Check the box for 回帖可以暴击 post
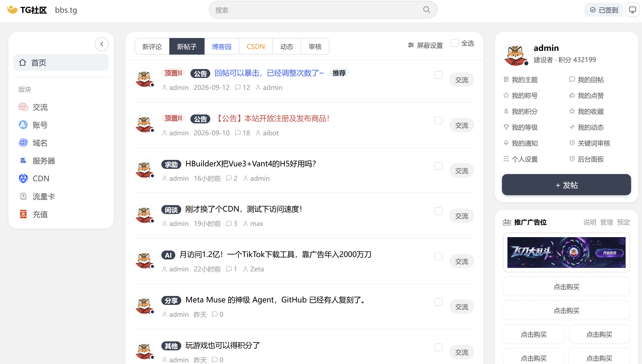This screenshot has width=642, height=364. click(x=438, y=75)
